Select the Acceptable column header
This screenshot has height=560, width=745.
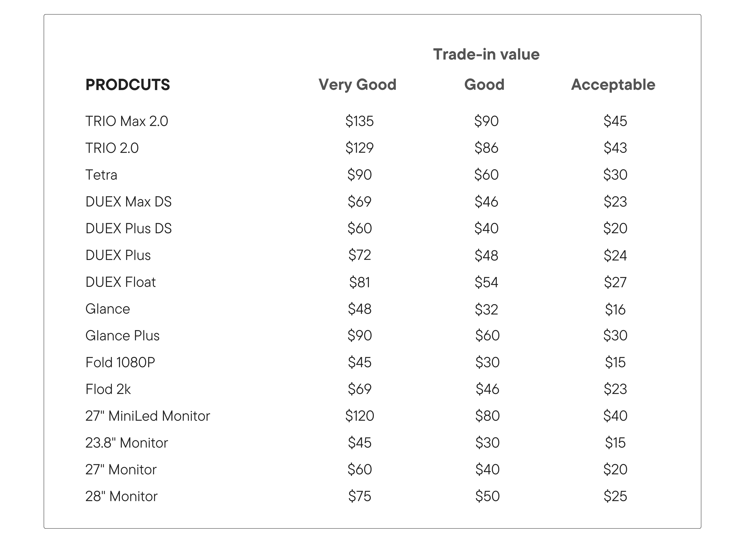click(x=613, y=85)
